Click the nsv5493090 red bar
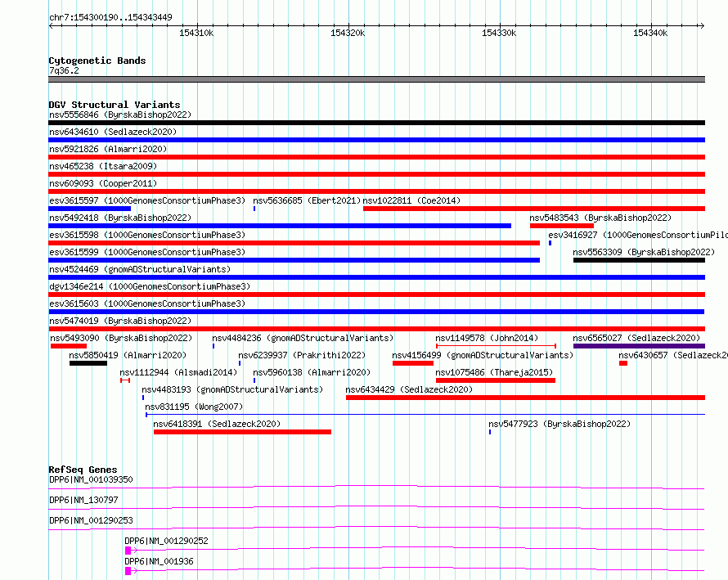The height and width of the screenshot is (580, 728). [69, 346]
